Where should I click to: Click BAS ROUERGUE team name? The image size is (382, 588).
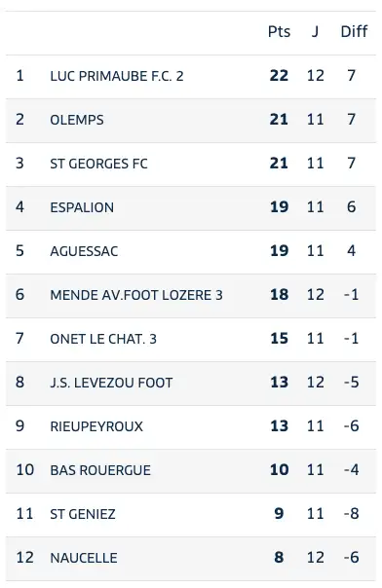pos(100,470)
